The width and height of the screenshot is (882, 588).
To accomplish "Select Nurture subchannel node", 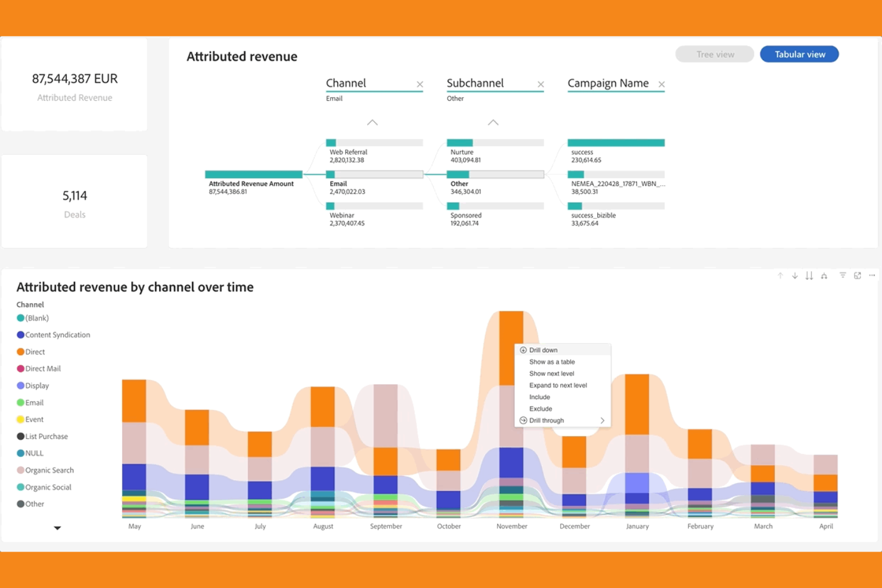I will pyautogui.click(x=495, y=151).
